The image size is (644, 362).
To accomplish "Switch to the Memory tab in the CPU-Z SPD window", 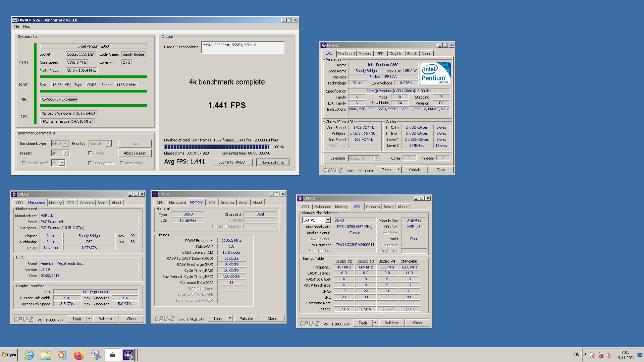I will click(341, 207).
